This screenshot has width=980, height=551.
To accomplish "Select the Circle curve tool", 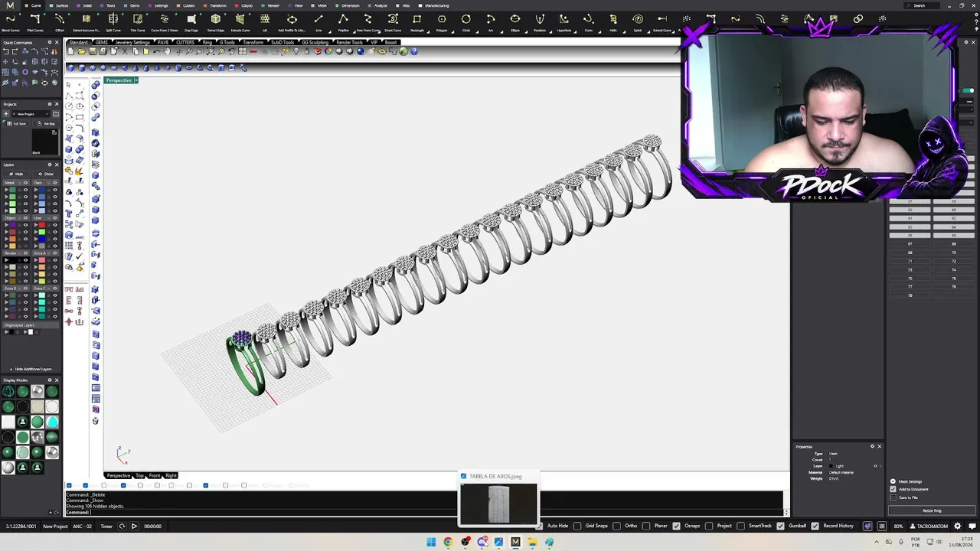I will [x=466, y=22].
